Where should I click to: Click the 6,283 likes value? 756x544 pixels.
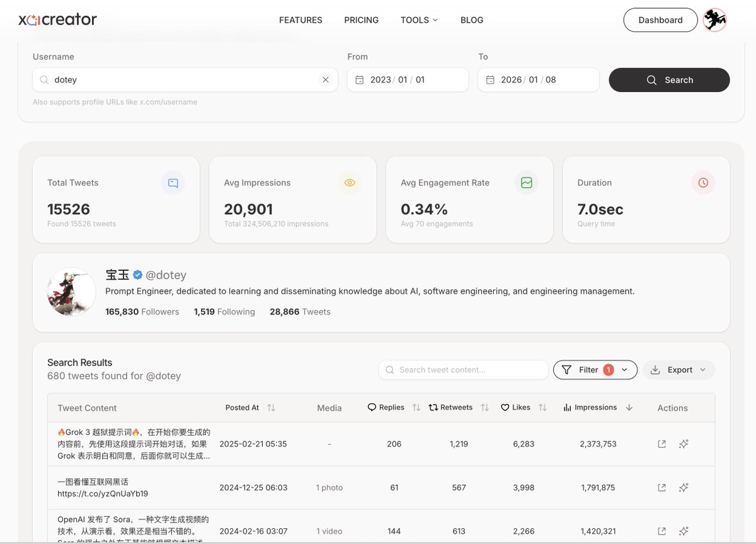click(524, 444)
